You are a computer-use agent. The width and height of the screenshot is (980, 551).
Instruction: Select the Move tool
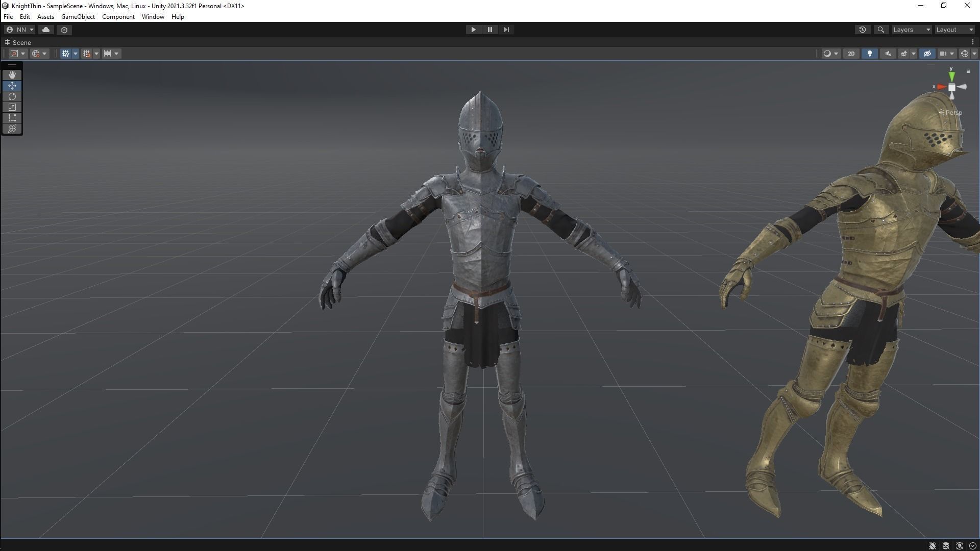[12, 86]
